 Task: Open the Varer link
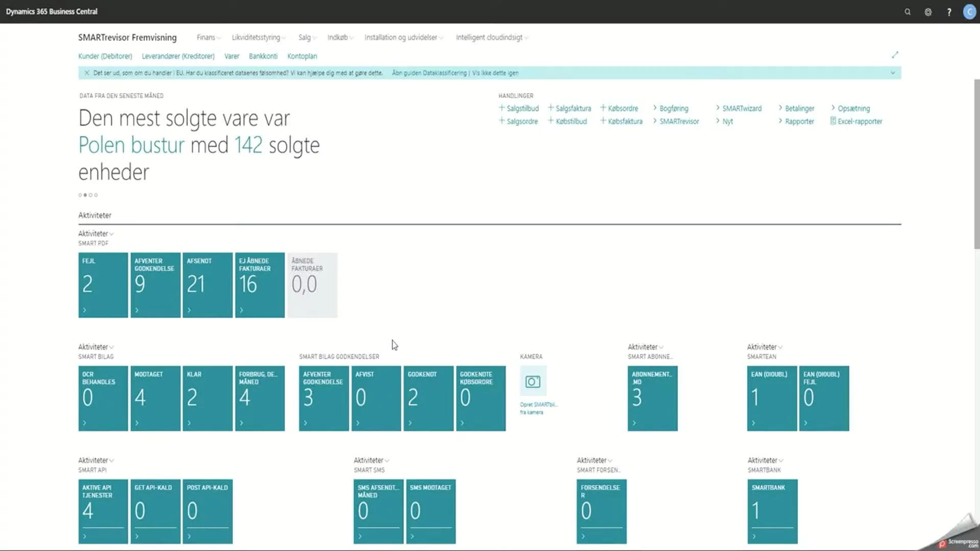coord(232,56)
